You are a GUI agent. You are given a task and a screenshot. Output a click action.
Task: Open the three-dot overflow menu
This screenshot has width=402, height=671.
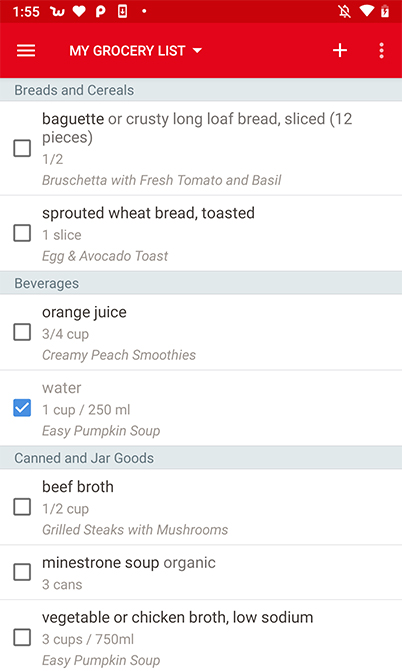(x=381, y=50)
